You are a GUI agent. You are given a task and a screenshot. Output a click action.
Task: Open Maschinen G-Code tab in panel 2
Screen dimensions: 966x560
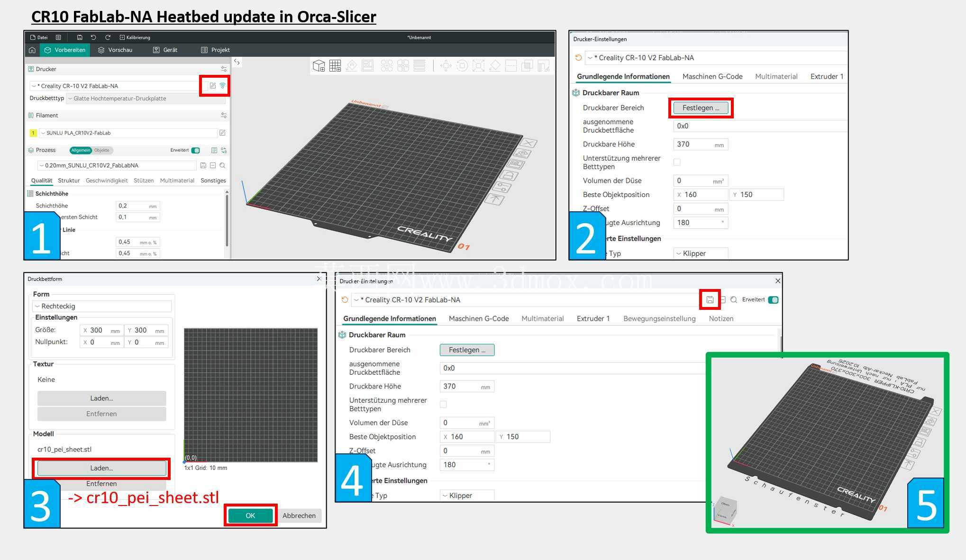tap(712, 76)
